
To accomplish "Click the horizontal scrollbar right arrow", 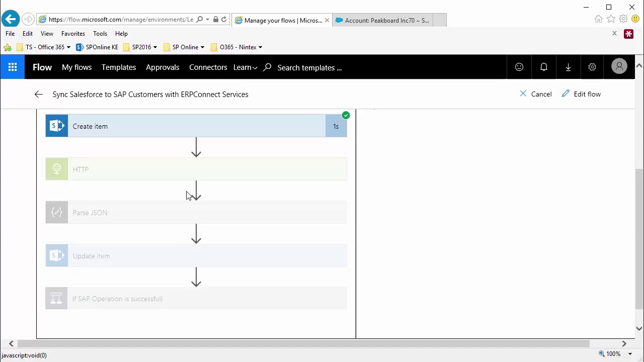I will coord(624,344).
